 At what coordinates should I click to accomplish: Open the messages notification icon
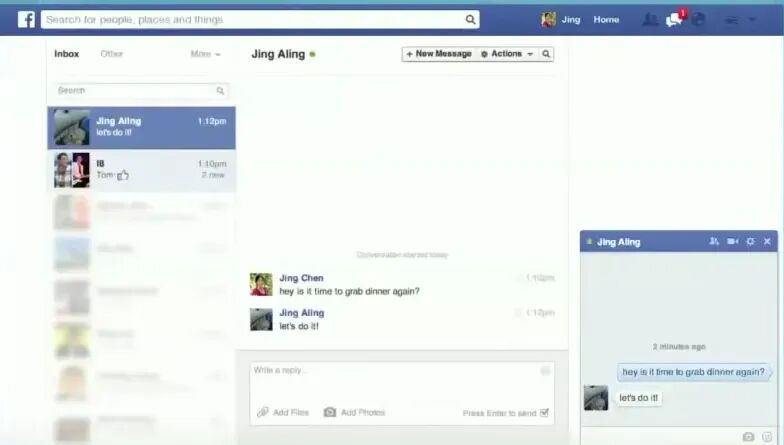coord(674,20)
